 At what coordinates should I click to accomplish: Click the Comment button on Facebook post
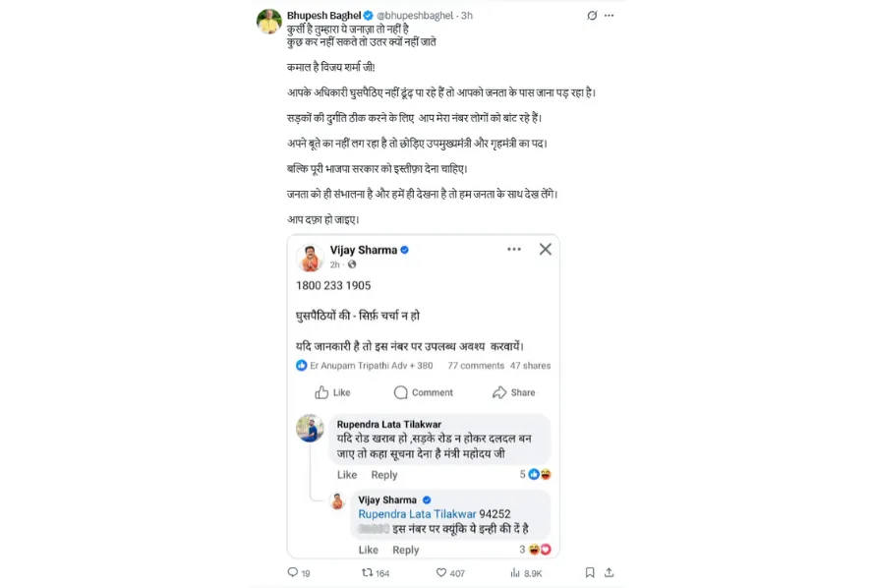click(x=424, y=392)
